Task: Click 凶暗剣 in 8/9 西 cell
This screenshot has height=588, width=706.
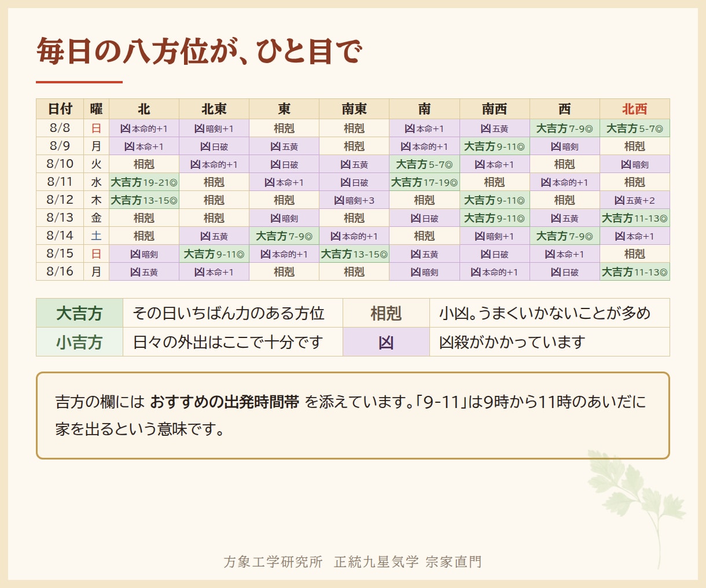Action: click(x=565, y=146)
